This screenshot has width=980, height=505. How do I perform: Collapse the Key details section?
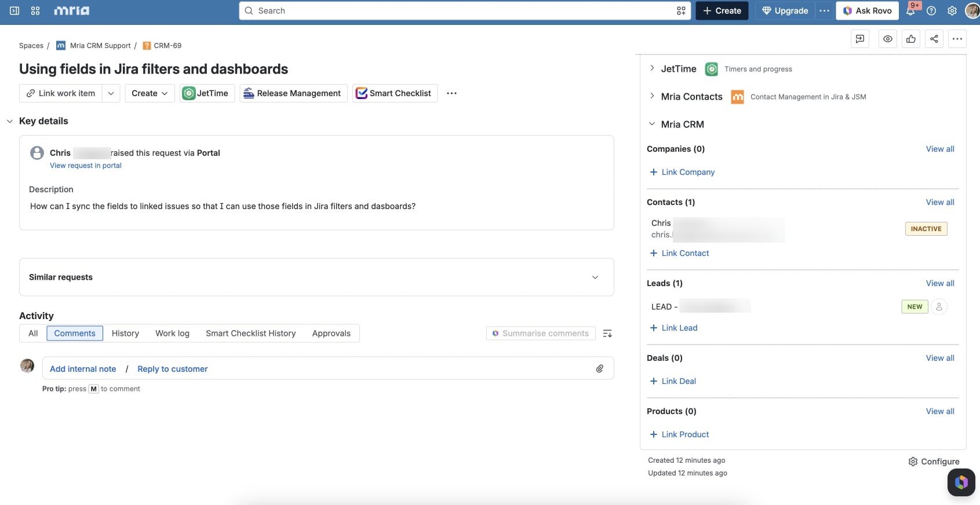[x=10, y=121]
